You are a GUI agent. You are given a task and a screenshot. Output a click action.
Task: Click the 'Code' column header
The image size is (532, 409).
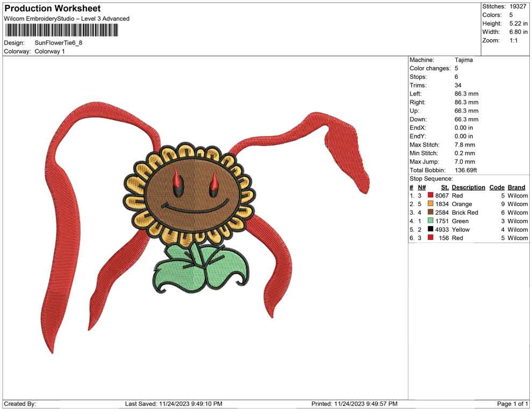(497, 187)
